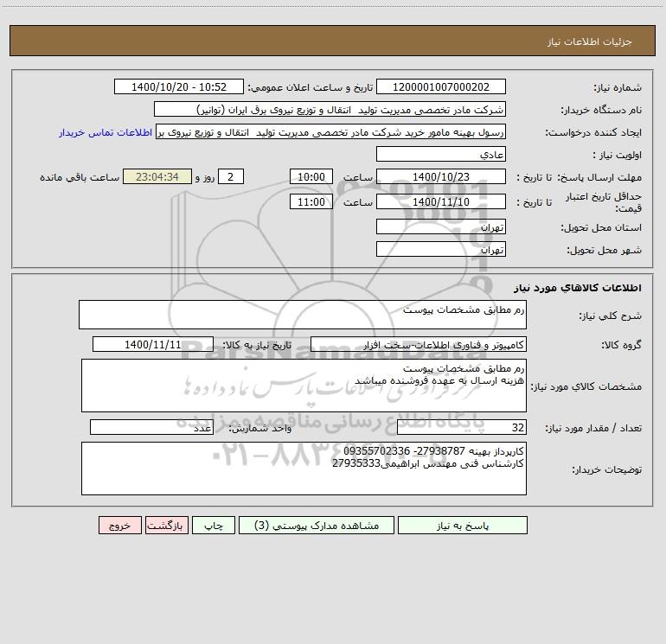Click the چاپ print button

click(x=214, y=525)
